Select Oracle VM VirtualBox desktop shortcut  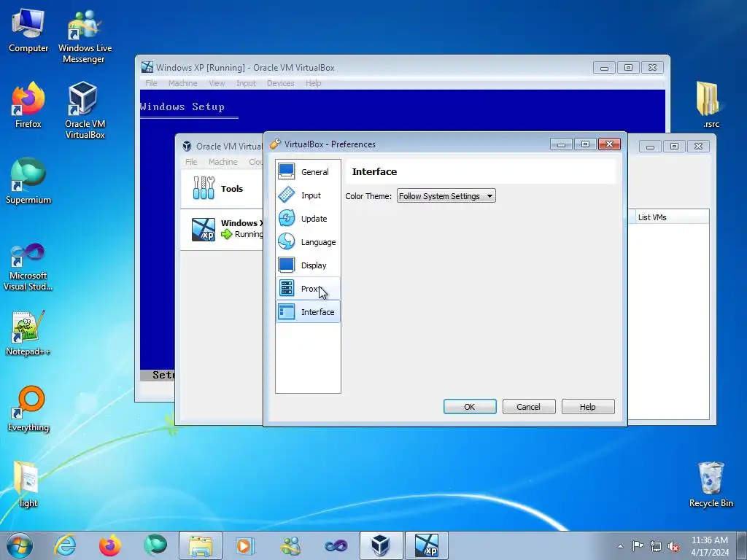click(85, 111)
